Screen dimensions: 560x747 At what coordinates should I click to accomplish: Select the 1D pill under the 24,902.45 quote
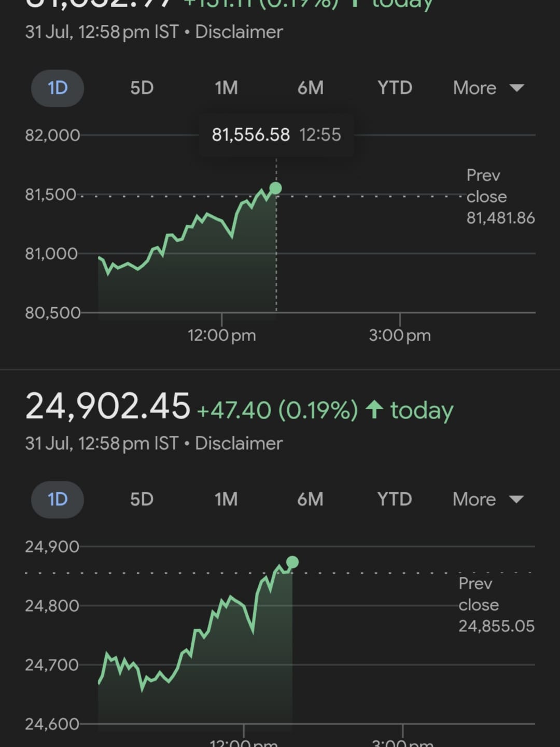(x=58, y=499)
